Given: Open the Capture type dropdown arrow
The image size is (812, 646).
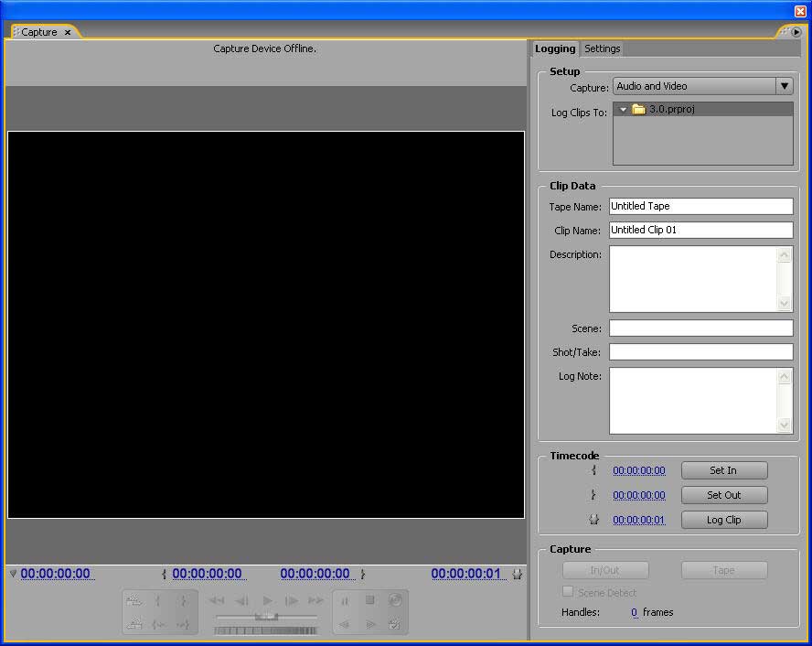Looking at the screenshot, I should [785, 86].
